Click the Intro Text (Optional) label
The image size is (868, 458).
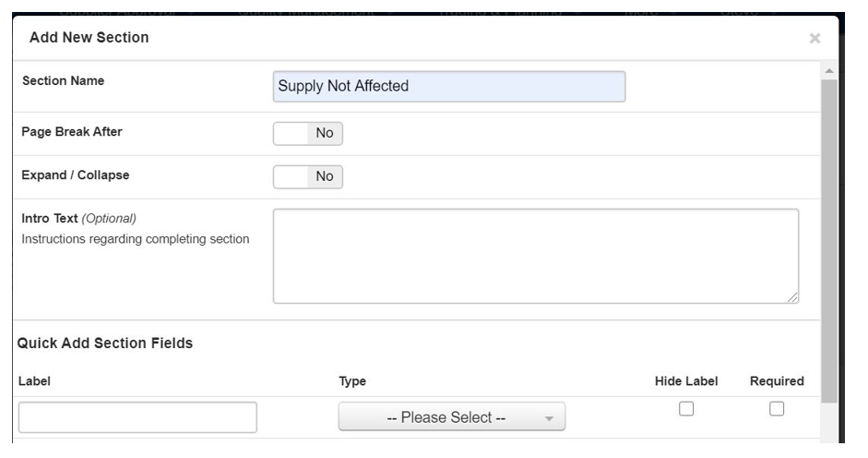78,219
